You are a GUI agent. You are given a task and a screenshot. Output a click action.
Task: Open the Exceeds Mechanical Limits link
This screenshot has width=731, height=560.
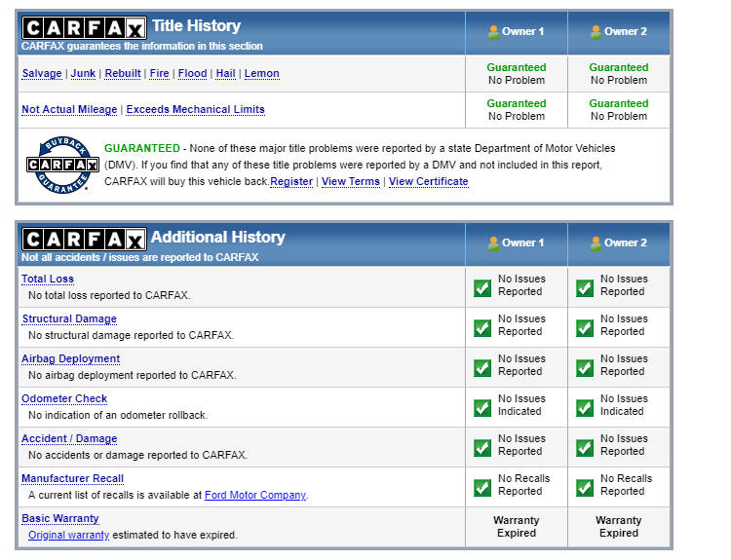coord(195,109)
